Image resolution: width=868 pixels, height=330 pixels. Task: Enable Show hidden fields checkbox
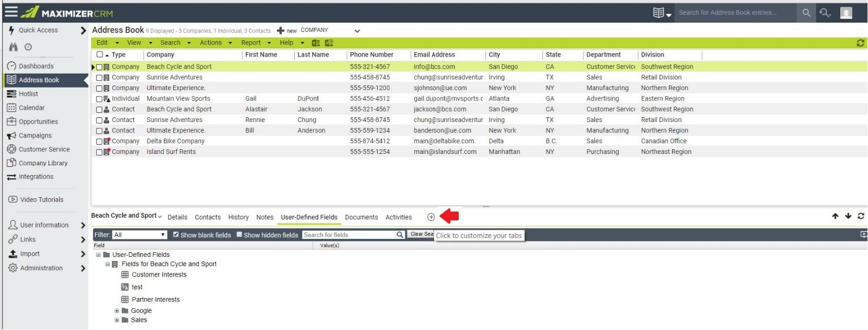[x=239, y=235]
